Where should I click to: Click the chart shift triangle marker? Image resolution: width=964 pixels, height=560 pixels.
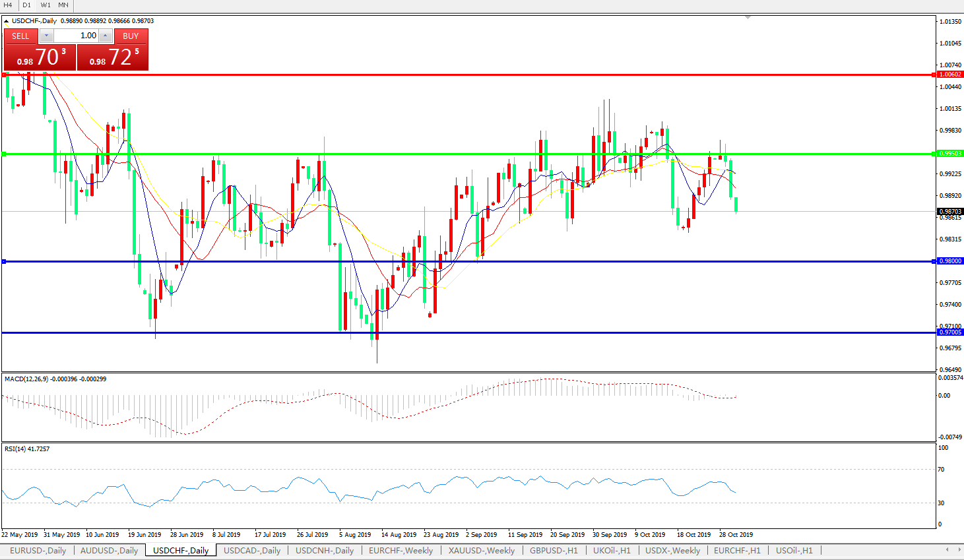point(748,17)
